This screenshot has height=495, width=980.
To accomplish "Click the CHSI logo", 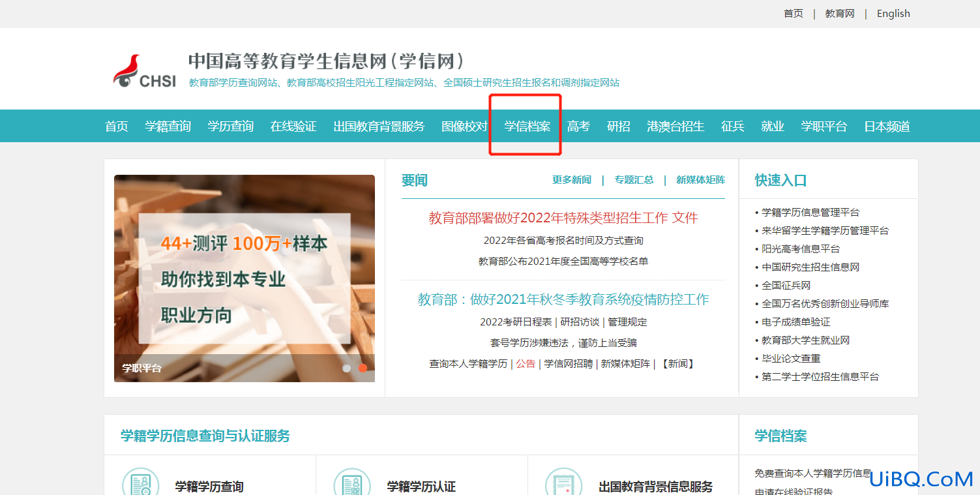I will click(144, 71).
